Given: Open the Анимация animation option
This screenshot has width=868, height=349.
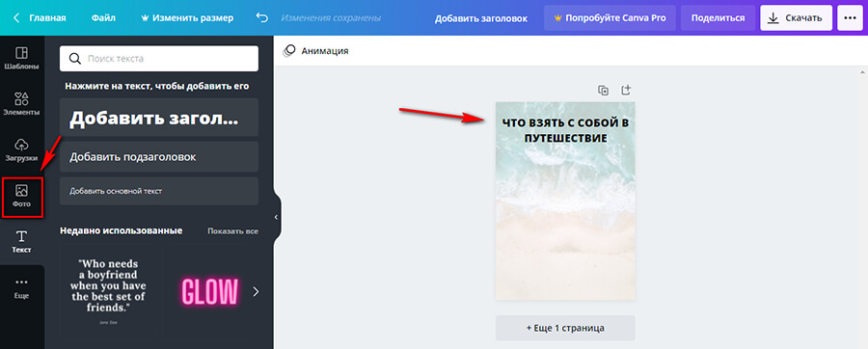Looking at the screenshot, I should pos(316,51).
